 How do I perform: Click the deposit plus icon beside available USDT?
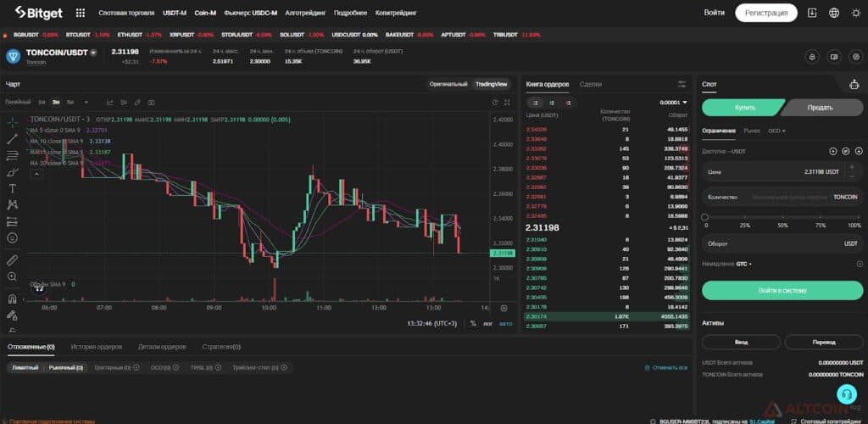point(833,151)
